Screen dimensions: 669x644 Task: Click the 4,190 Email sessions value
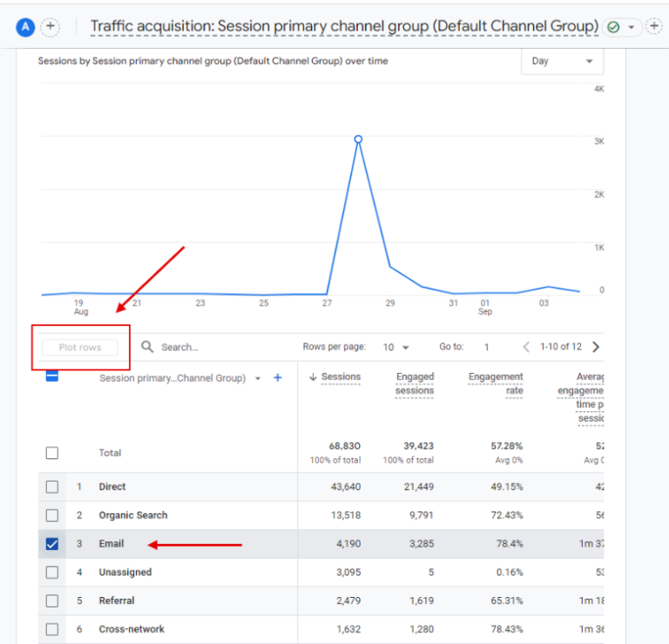[348, 544]
